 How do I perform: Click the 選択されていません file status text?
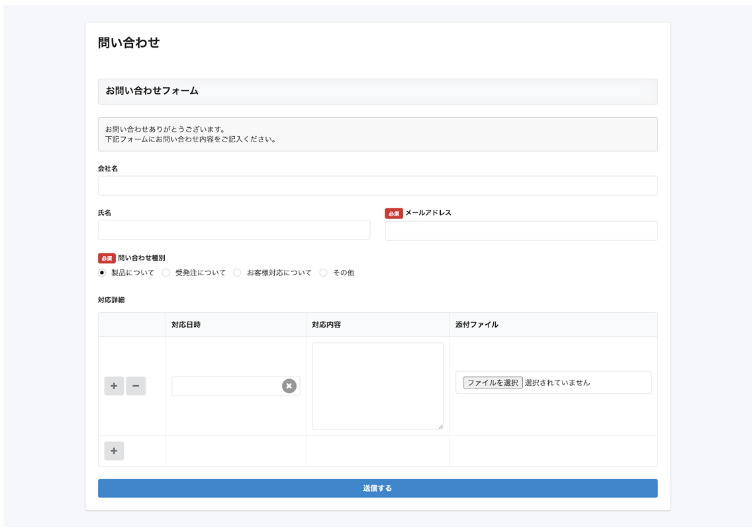[x=557, y=382]
